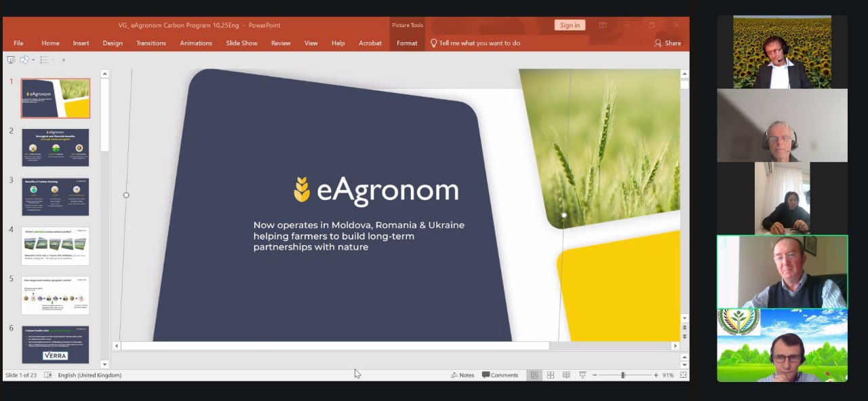Open the Transitions ribbon tab
This screenshot has height=401, width=868.
coord(151,43)
